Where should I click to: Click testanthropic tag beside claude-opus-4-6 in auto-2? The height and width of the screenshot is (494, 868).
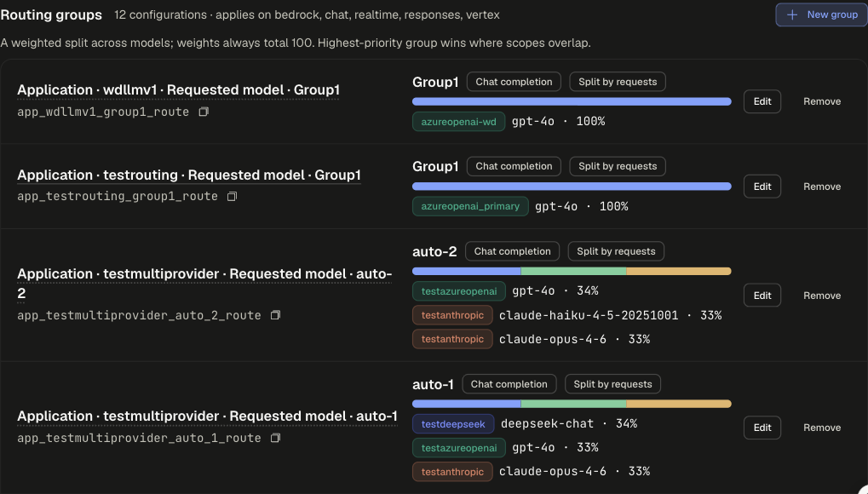[452, 339]
